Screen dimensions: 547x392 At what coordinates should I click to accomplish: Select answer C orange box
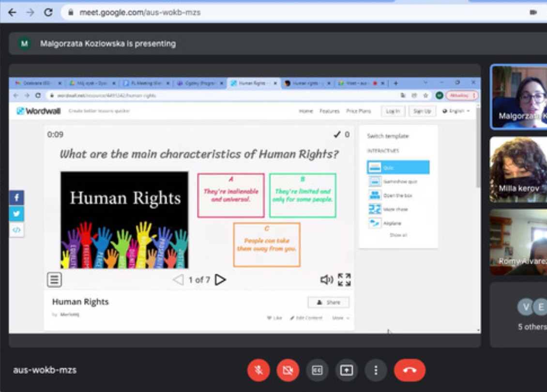click(267, 244)
